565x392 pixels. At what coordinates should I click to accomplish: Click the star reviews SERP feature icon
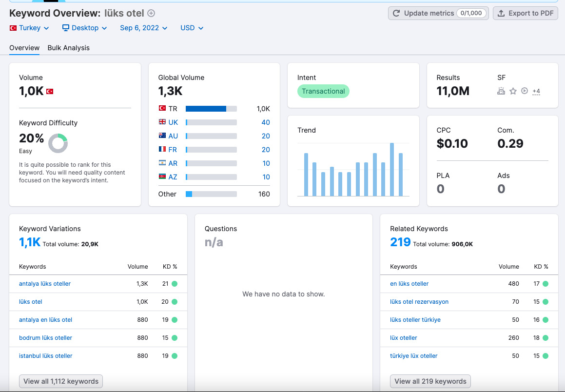513,91
